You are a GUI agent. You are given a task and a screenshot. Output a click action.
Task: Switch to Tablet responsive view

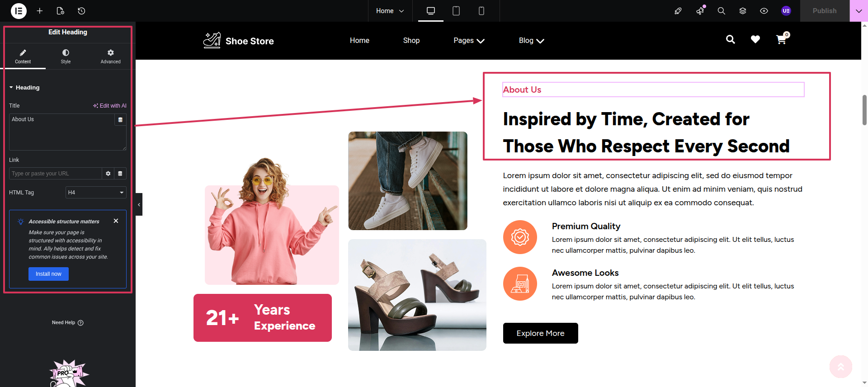tap(456, 11)
